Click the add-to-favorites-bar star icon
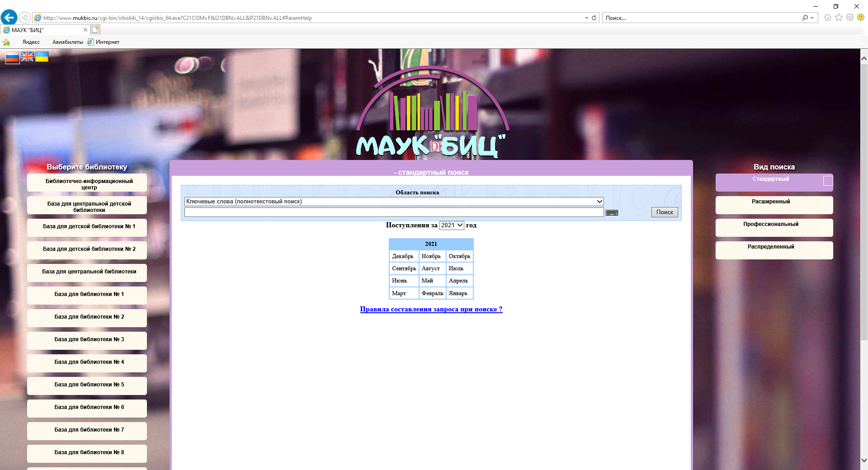This screenshot has width=868, height=470. tap(6, 42)
